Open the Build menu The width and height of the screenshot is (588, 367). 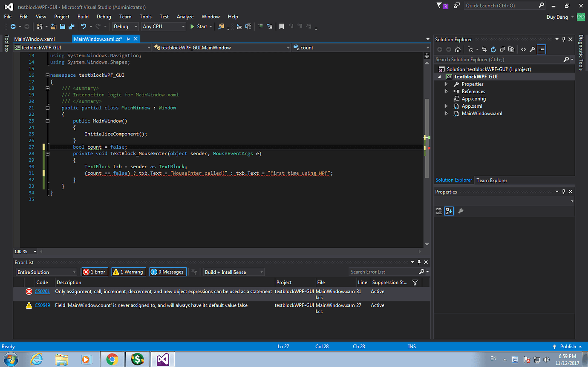pyautogui.click(x=83, y=17)
